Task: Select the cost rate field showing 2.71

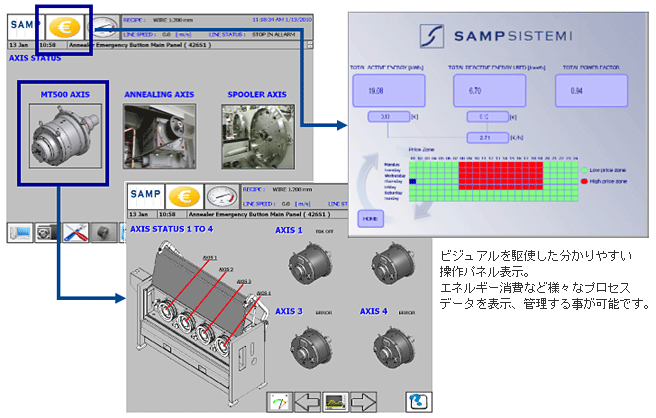Action: (x=488, y=138)
